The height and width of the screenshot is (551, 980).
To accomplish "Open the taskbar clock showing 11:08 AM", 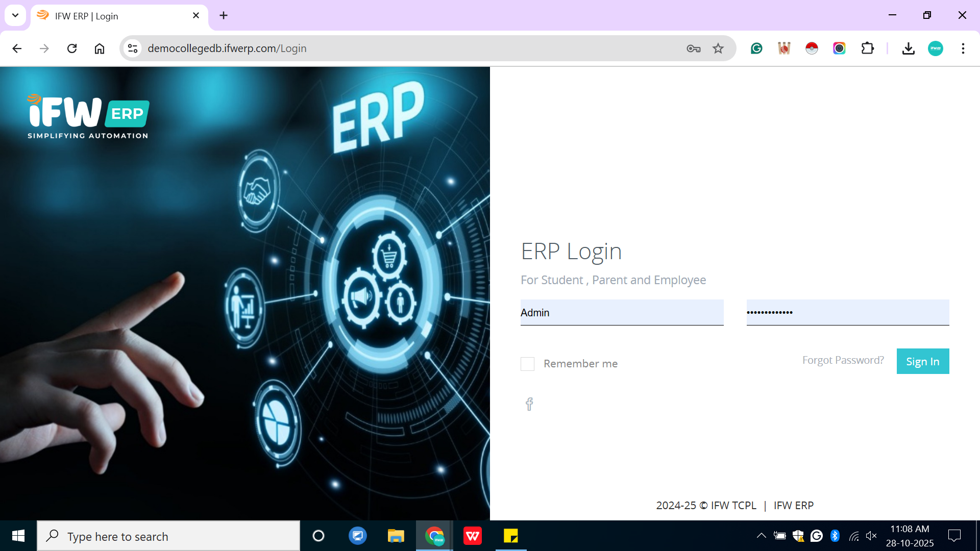I will 910,536.
